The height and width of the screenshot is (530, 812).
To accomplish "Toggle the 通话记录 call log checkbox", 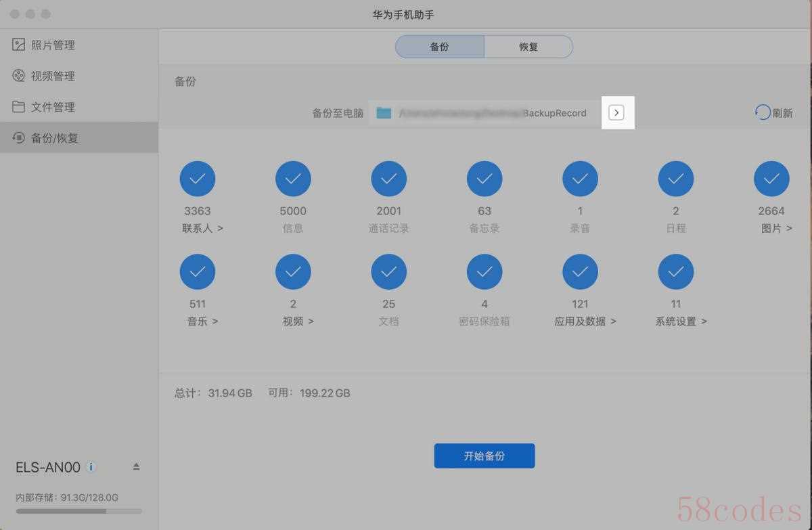I will click(x=388, y=179).
